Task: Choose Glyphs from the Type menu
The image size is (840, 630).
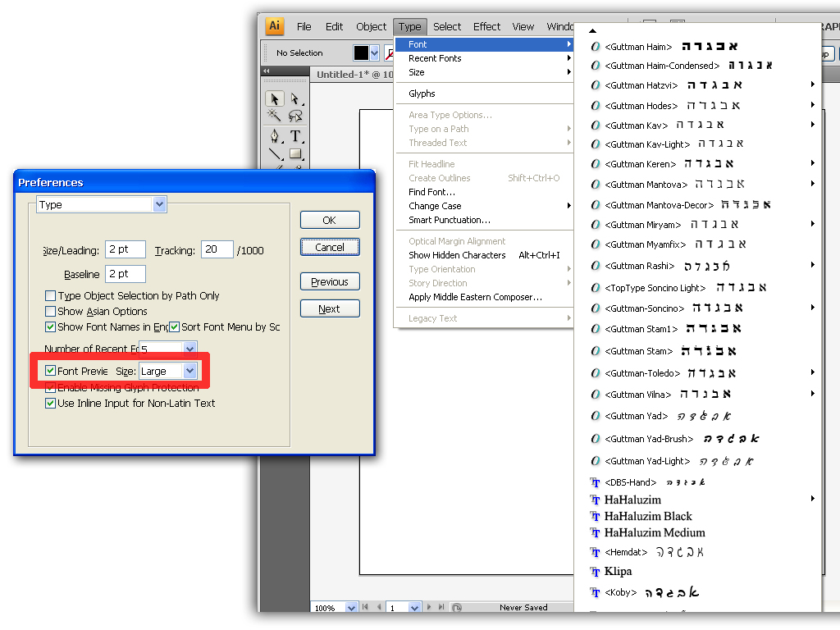Action: pos(422,94)
